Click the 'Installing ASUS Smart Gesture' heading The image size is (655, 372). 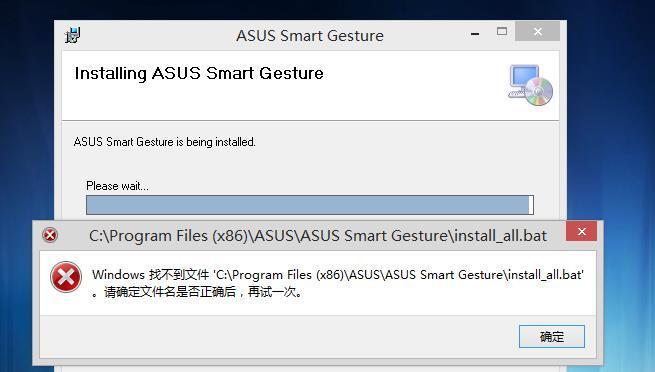coord(199,73)
